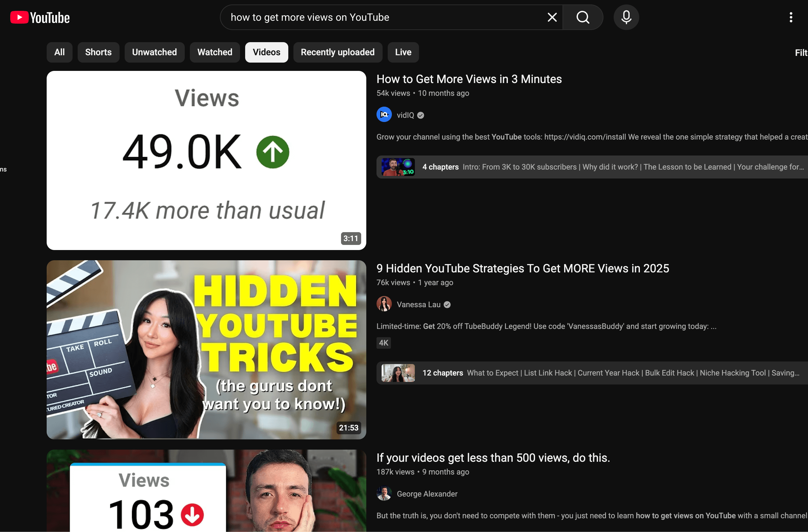Click the 'But the truth is' description

tap(592, 515)
